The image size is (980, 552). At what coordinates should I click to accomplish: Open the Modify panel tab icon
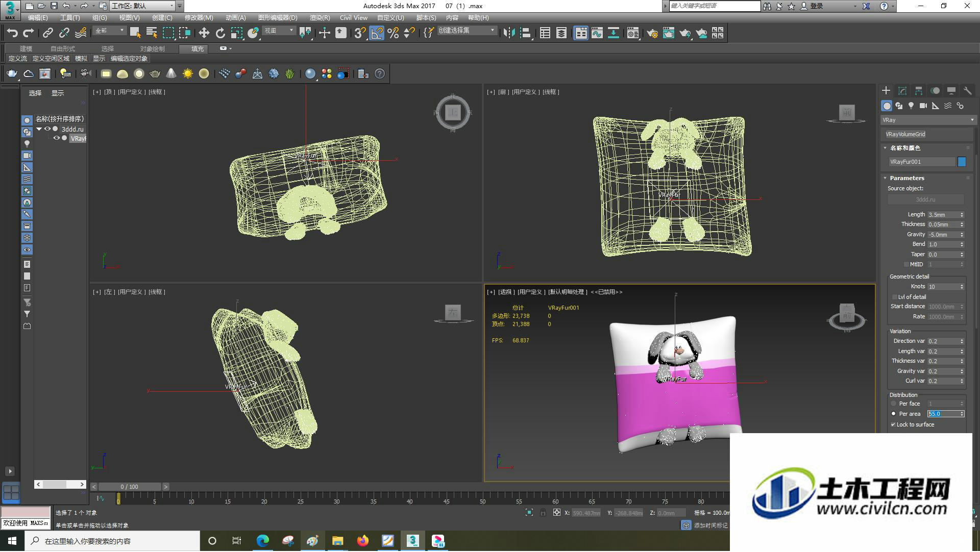902,91
